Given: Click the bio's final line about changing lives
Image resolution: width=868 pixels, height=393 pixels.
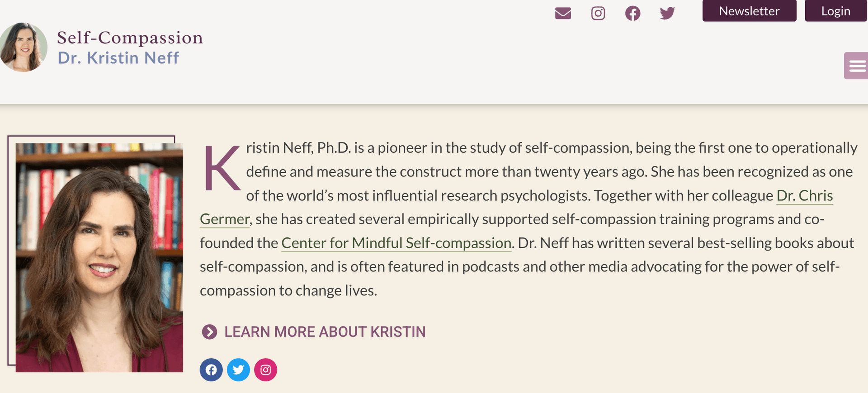Looking at the screenshot, I should [288, 290].
